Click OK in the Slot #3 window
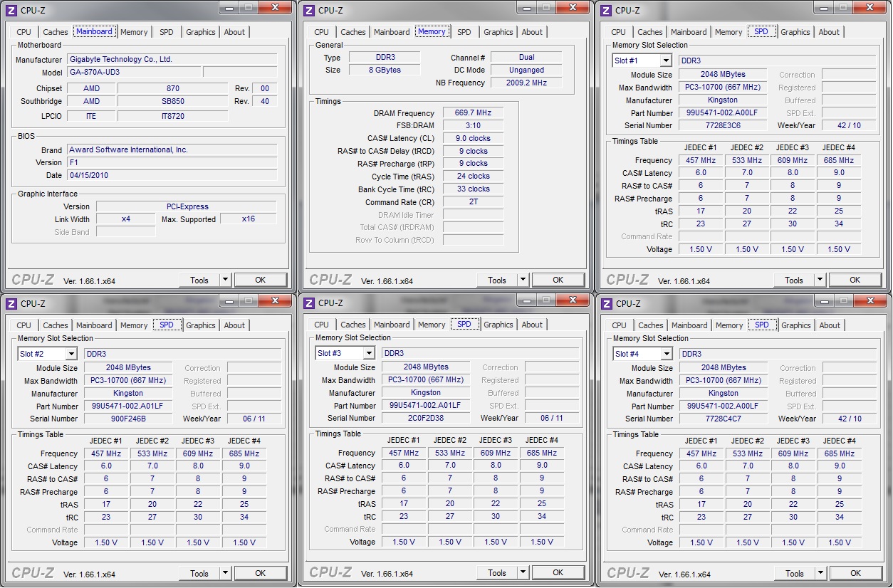Image resolution: width=893 pixels, height=588 pixels. pyautogui.click(x=558, y=572)
